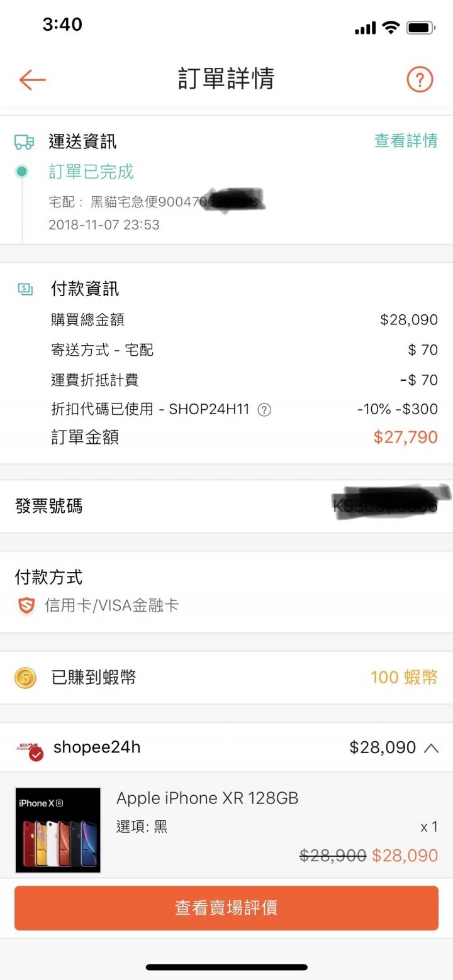This screenshot has height=980, width=453.
Task: Tap the shopee24h store name
Action: pyautogui.click(x=97, y=747)
